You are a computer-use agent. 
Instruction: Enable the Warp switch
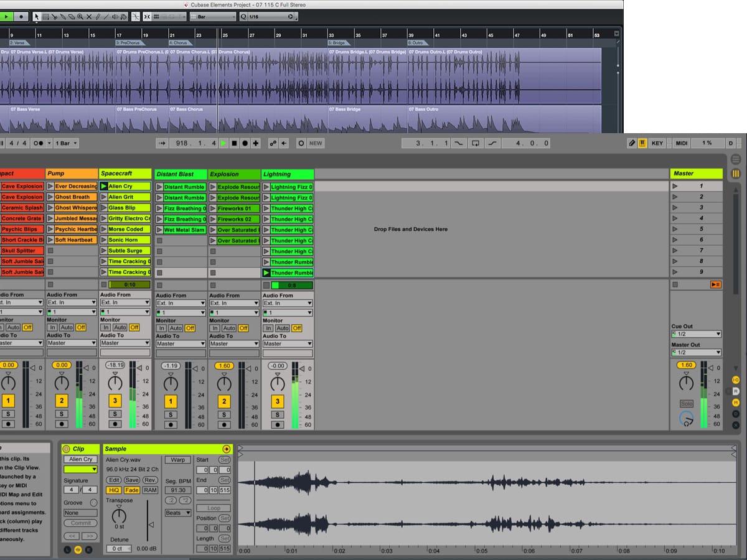[x=178, y=460]
